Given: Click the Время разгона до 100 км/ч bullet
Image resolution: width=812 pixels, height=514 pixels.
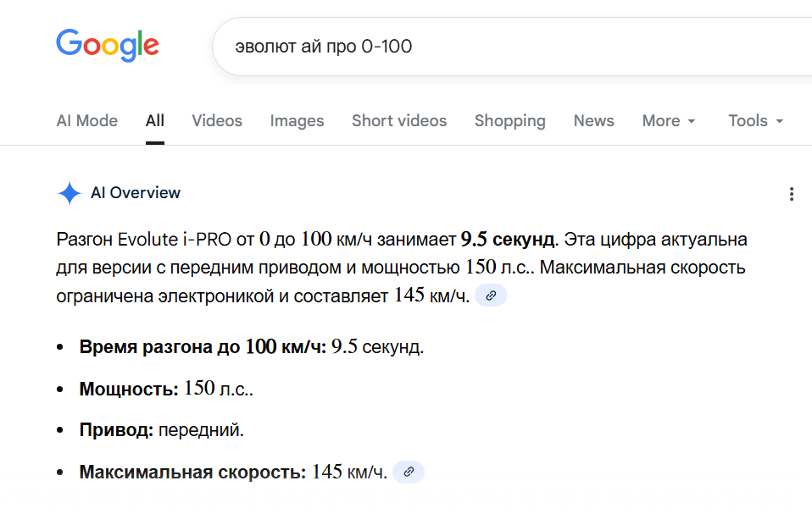Looking at the screenshot, I should tap(252, 346).
